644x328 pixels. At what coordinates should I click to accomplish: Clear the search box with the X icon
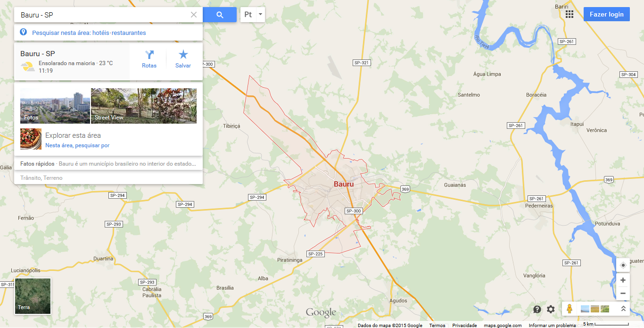pos(194,15)
